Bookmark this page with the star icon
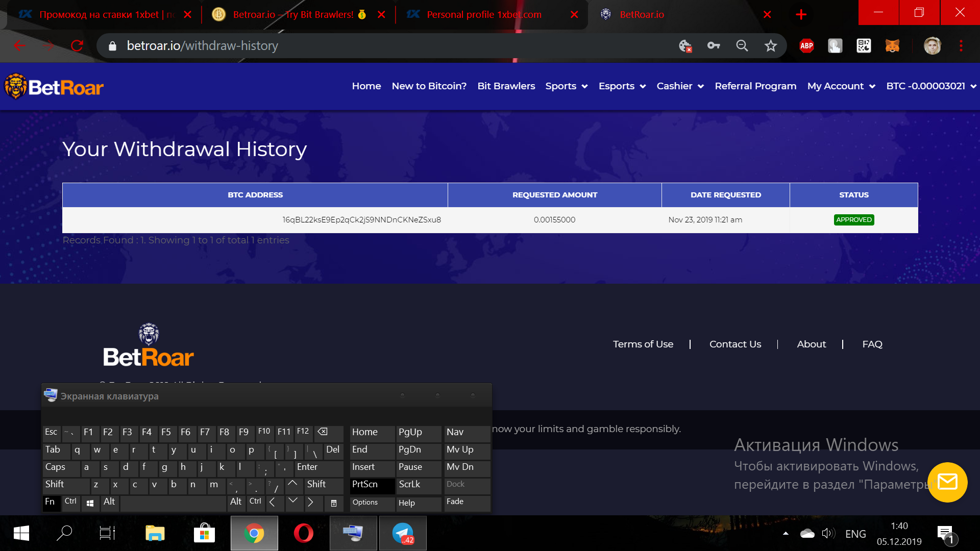The height and width of the screenshot is (551, 980). (x=770, y=46)
